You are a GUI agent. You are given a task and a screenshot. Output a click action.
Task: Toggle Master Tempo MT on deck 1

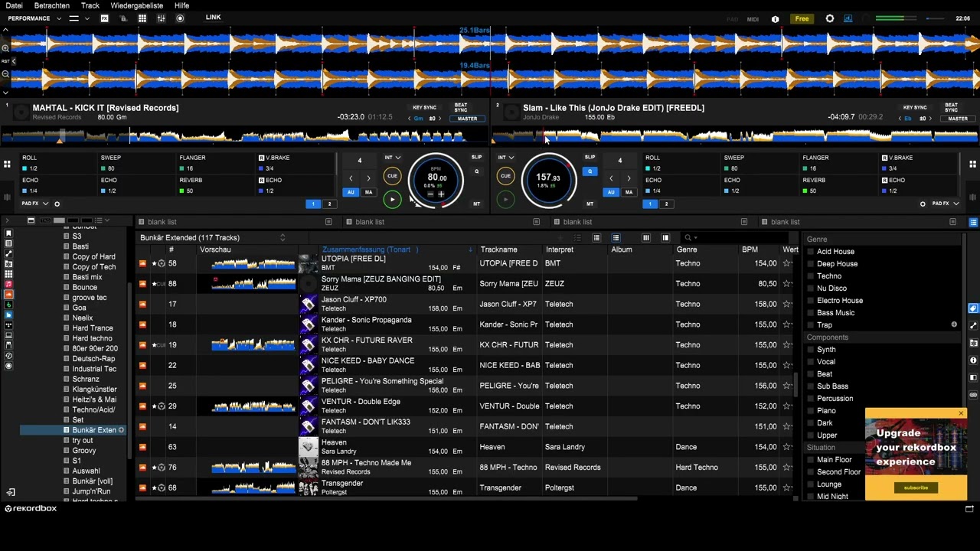[x=476, y=204]
